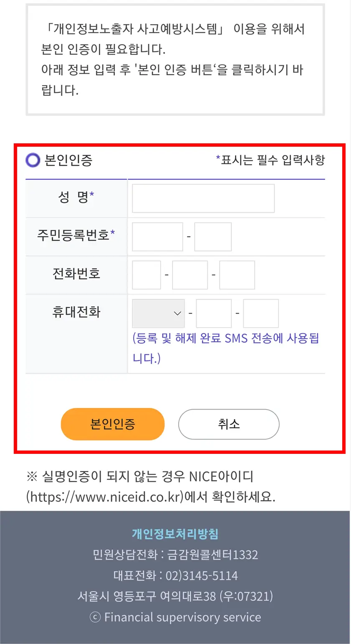Click the second 주민등록번호 digits field
Image resolution: width=351 pixels, height=644 pixels.
[213, 237]
